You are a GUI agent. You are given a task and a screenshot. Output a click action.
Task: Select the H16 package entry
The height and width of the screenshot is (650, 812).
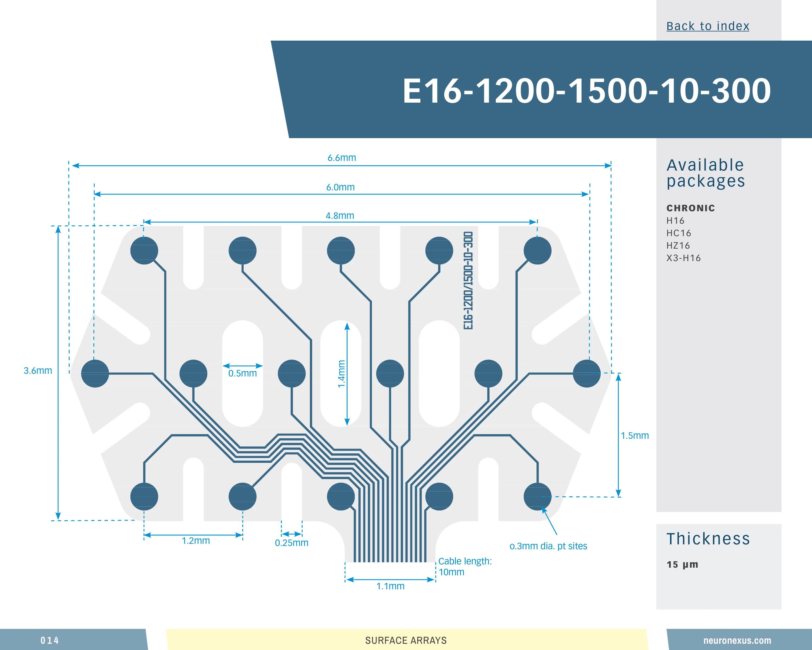tap(675, 220)
